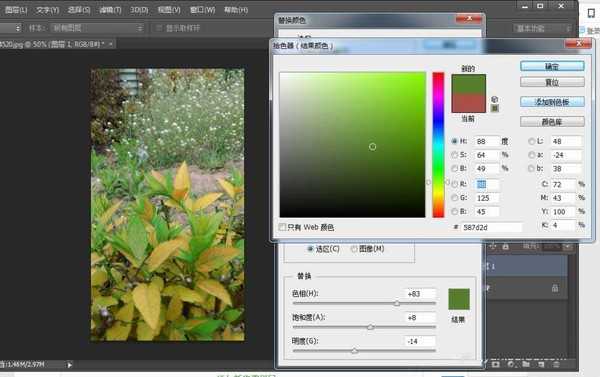This screenshot has height=377, width=600.
Task: Select the Lab a radio button
Action: (532, 155)
